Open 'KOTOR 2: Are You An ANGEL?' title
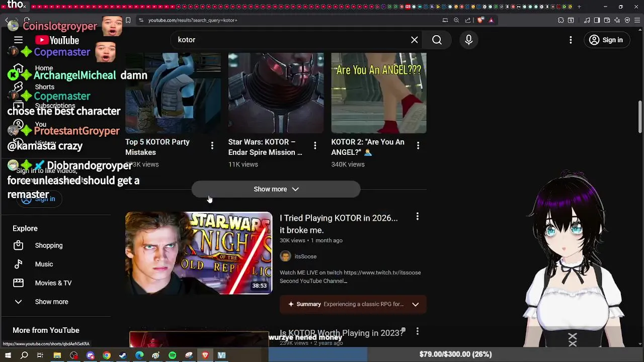The image size is (644, 362). (368, 147)
